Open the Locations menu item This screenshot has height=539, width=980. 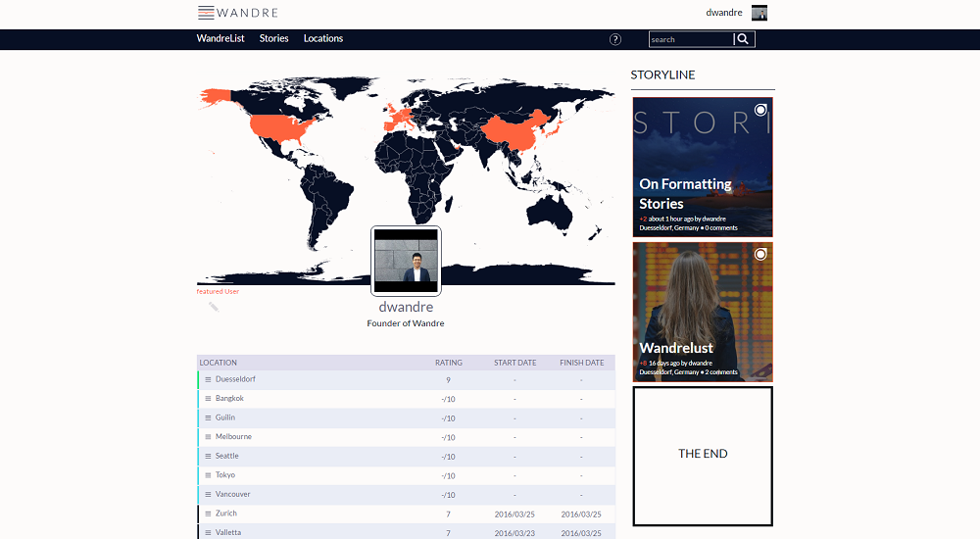(x=323, y=39)
